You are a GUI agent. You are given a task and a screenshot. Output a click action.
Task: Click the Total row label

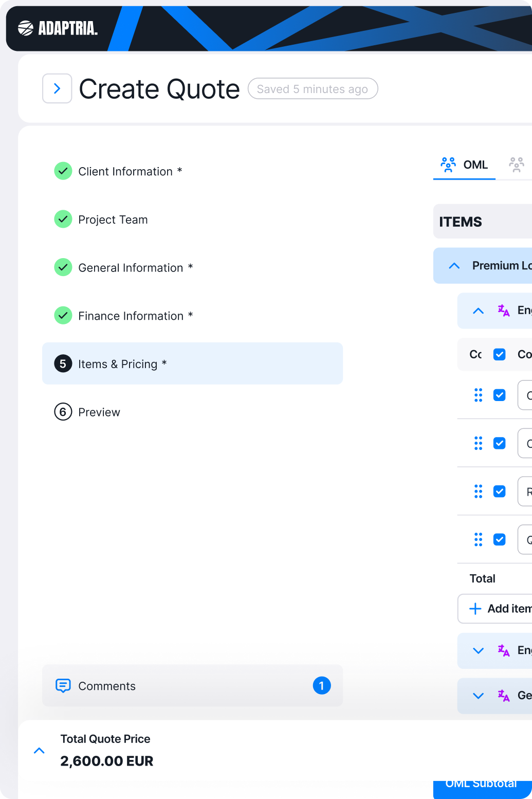pyautogui.click(x=482, y=578)
